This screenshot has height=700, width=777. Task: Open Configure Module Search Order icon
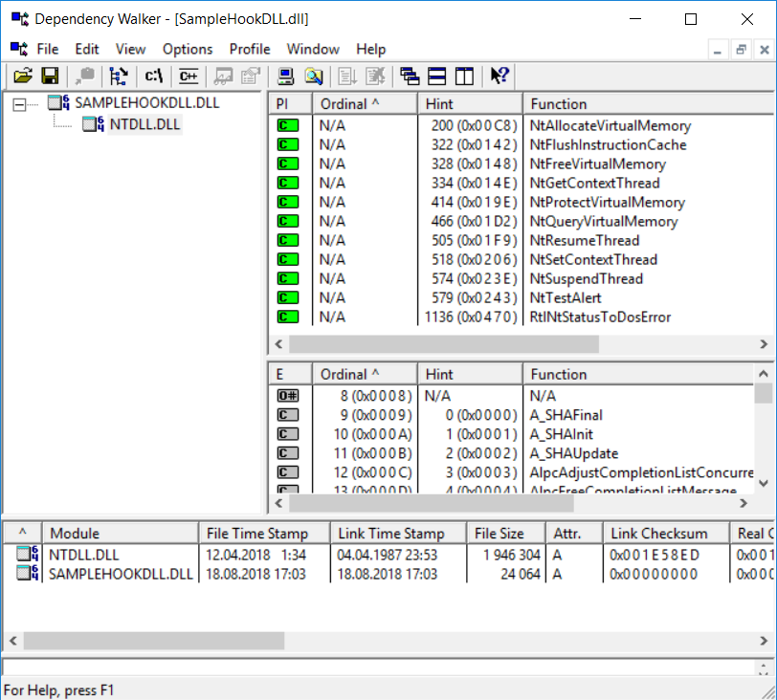(313, 76)
